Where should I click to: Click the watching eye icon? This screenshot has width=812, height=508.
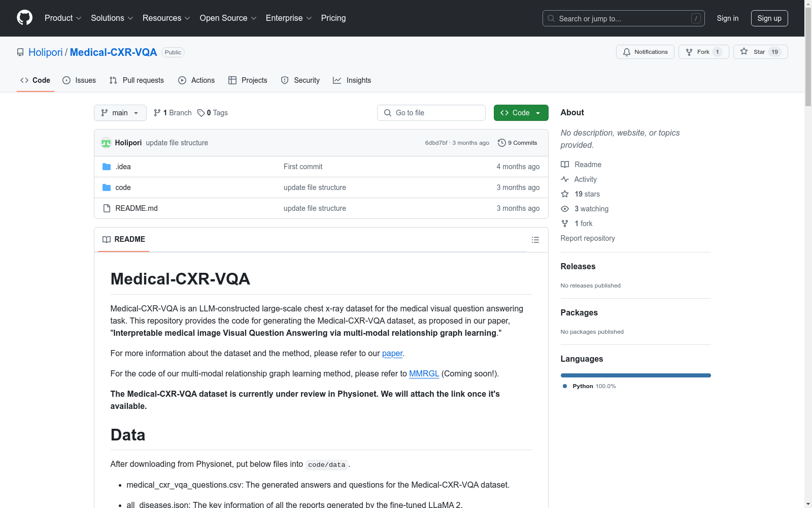(x=565, y=209)
